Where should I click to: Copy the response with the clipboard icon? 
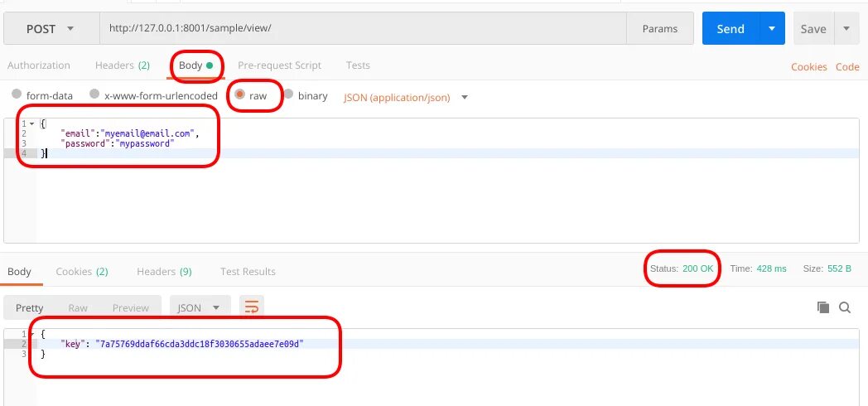coord(823,307)
